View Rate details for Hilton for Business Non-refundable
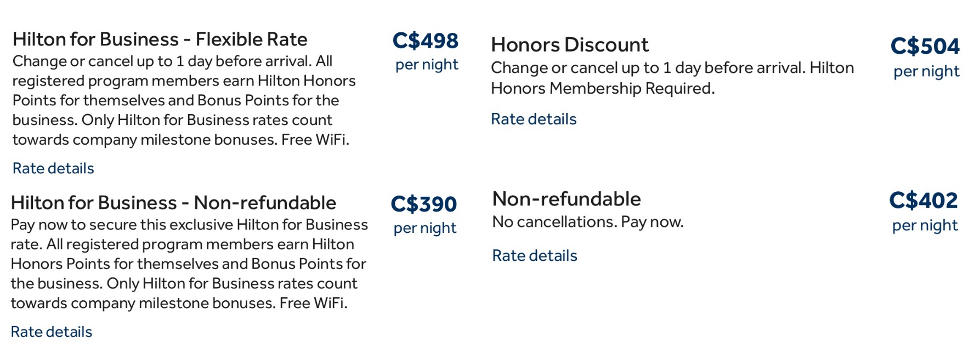Image resolution: width=980 pixels, height=354 pixels. (51, 332)
